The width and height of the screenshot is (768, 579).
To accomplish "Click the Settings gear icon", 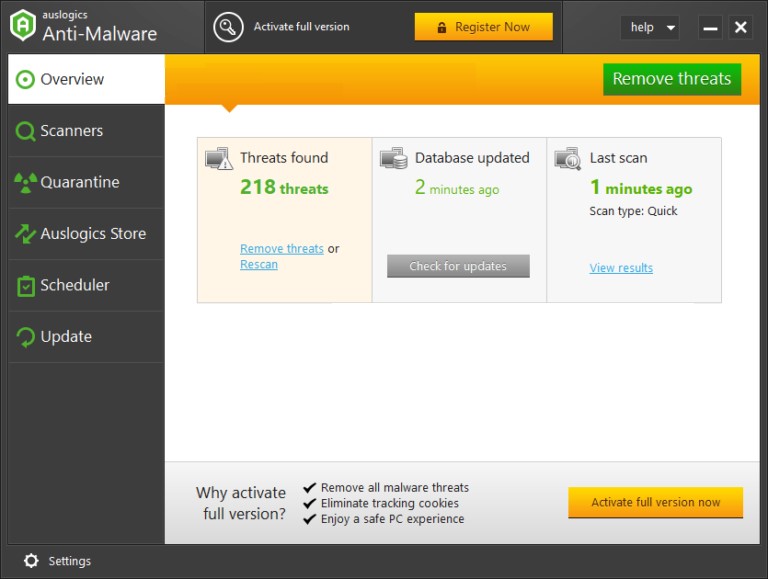I will pyautogui.click(x=31, y=561).
